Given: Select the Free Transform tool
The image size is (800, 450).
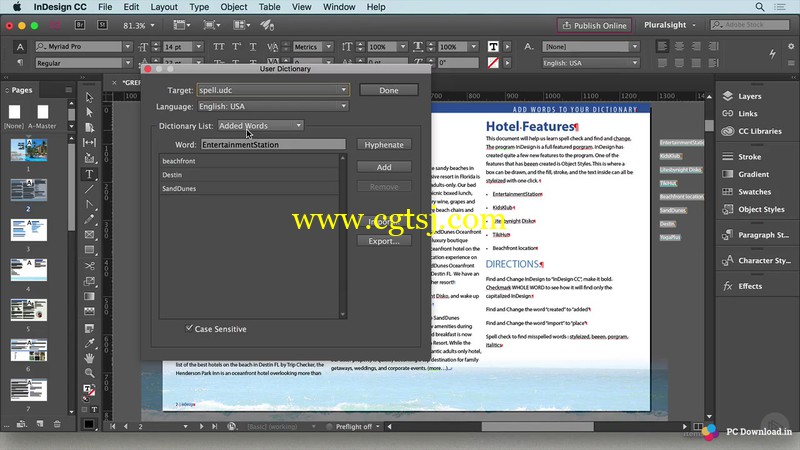Looking at the screenshot, I should point(89,281).
